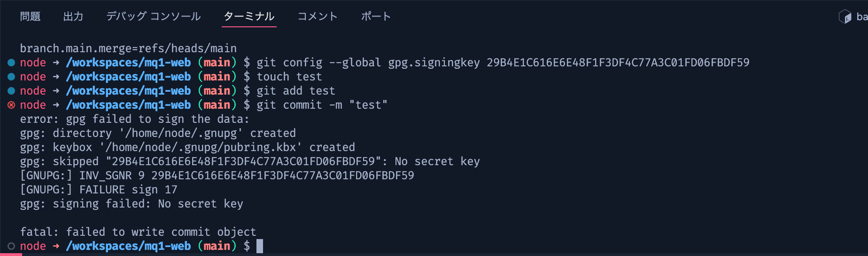
Task: Click the git commit -m "test" command text
Action: [x=322, y=105]
